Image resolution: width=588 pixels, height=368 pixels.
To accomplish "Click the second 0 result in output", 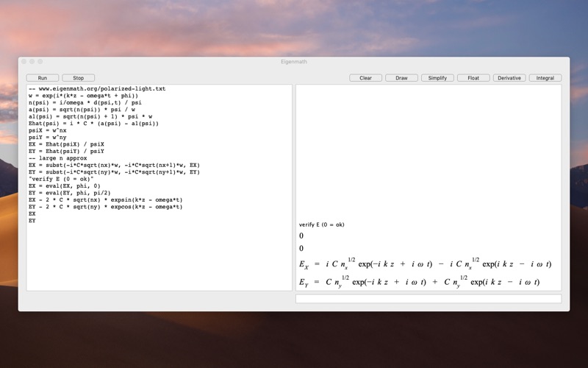I will (301, 248).
